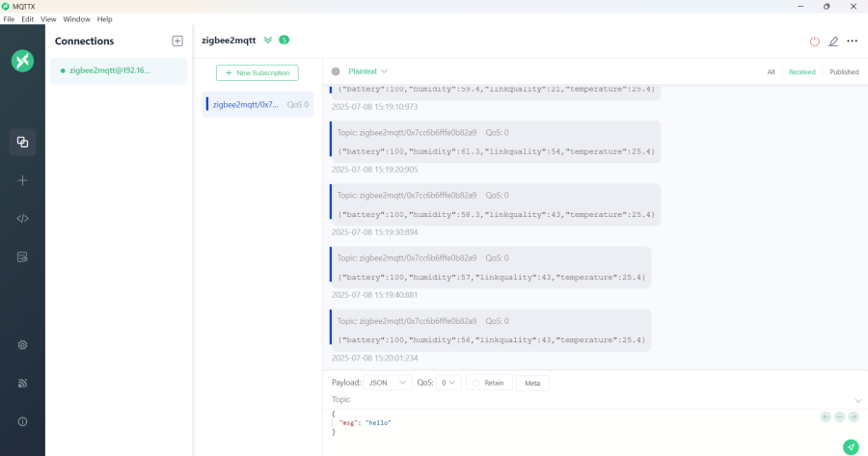Click the New Subscription button
This screenshot has width=868, height=456.
[x=258, y=73]
